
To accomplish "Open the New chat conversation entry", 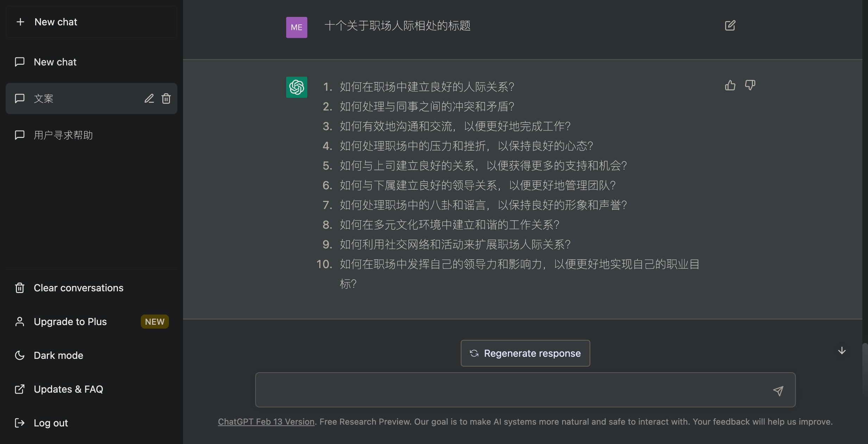I will 92,62.
